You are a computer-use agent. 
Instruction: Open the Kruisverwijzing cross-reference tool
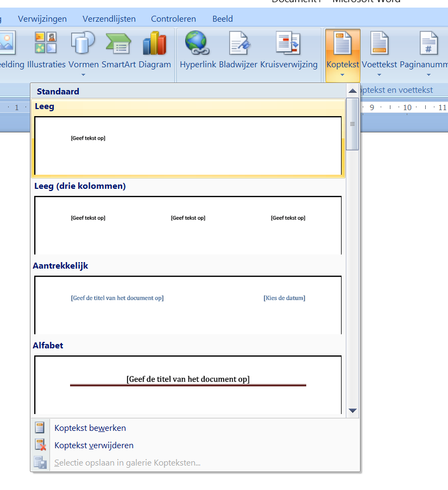[x=288, y=43]
